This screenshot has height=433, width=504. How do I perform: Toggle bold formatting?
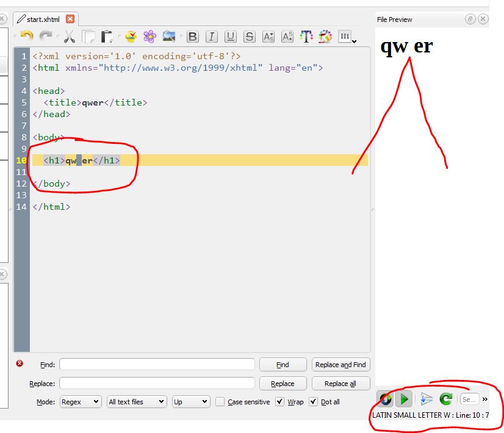click(193, 37)
